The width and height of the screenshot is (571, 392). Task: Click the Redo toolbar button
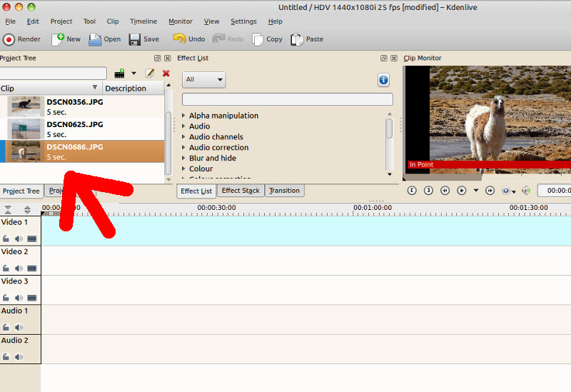[x=228, y=39]
